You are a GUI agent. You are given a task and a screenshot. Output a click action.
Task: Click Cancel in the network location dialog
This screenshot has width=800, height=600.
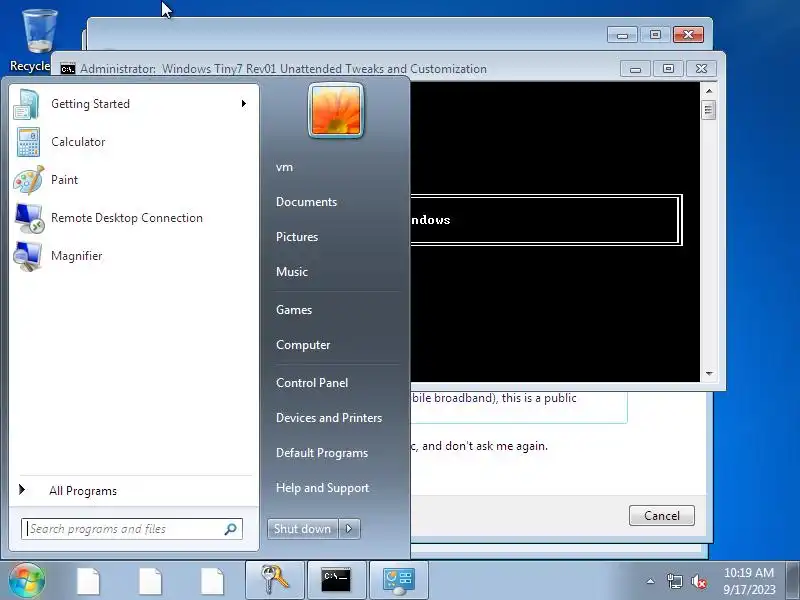[661, 515]
